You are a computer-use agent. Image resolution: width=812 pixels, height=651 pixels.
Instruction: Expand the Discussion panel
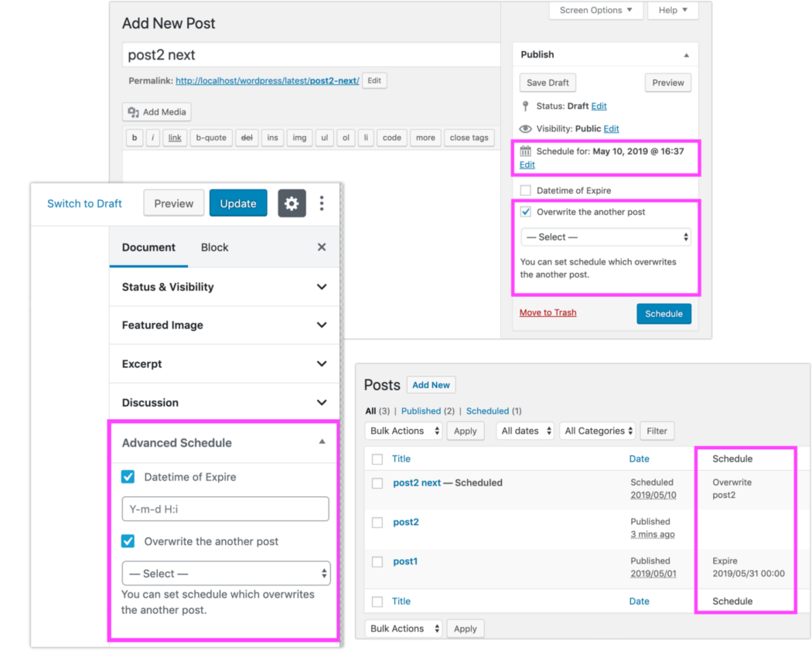[225, 403]
